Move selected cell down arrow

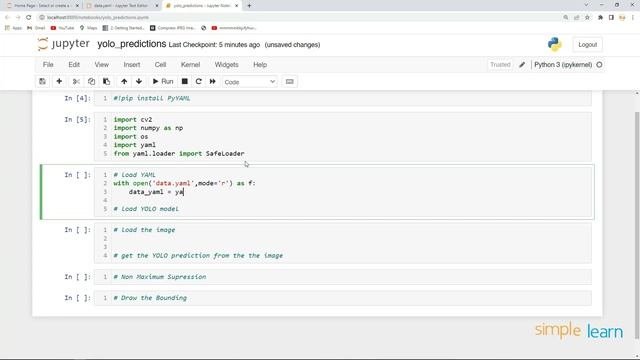[139, 82]
